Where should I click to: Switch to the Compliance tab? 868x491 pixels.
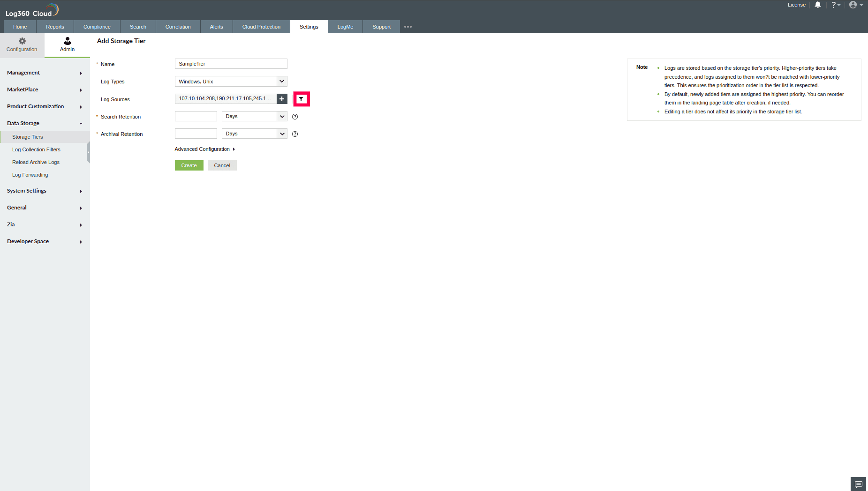(97, 27)
